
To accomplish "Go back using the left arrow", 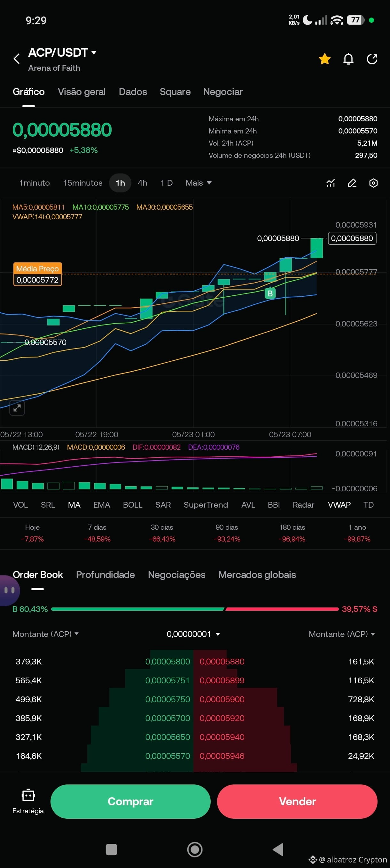I will [17, 59].
